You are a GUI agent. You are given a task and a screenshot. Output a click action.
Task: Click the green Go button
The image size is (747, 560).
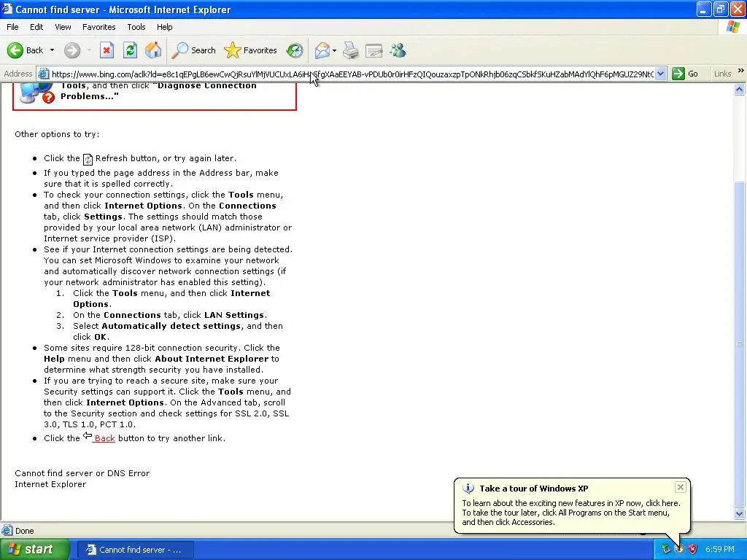pyautogui.click(x=685, y=74)
